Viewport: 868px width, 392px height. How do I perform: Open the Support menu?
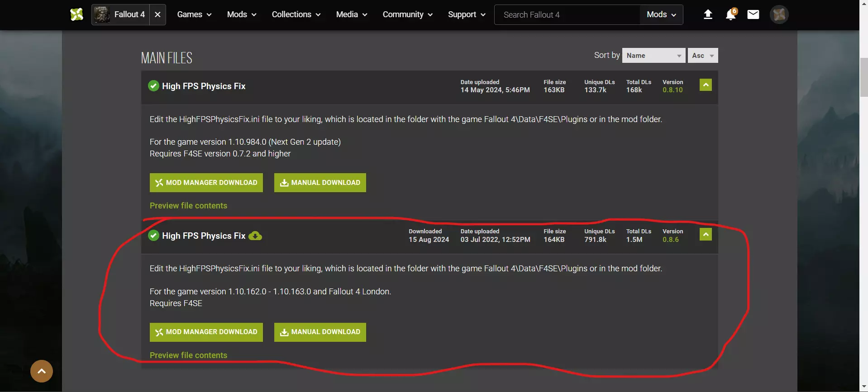coord(467,14)
